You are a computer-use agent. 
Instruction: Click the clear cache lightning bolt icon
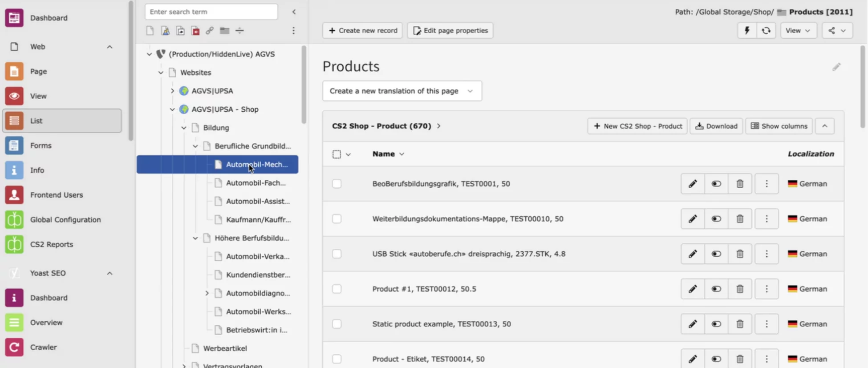[x=747, y=31]
